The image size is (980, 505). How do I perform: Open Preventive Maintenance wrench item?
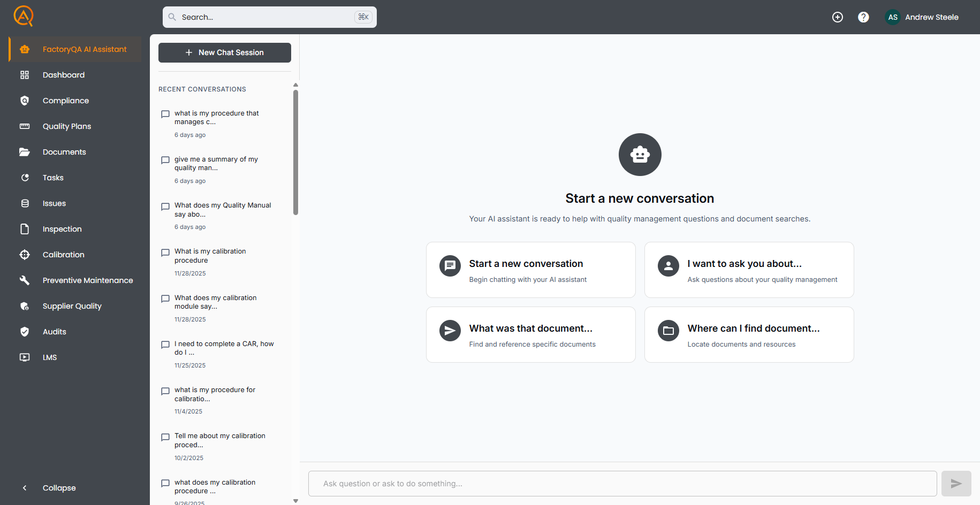point(87,280)
